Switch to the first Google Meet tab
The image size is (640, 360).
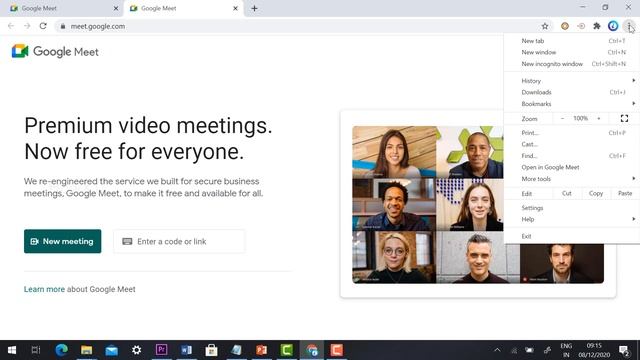61,8
